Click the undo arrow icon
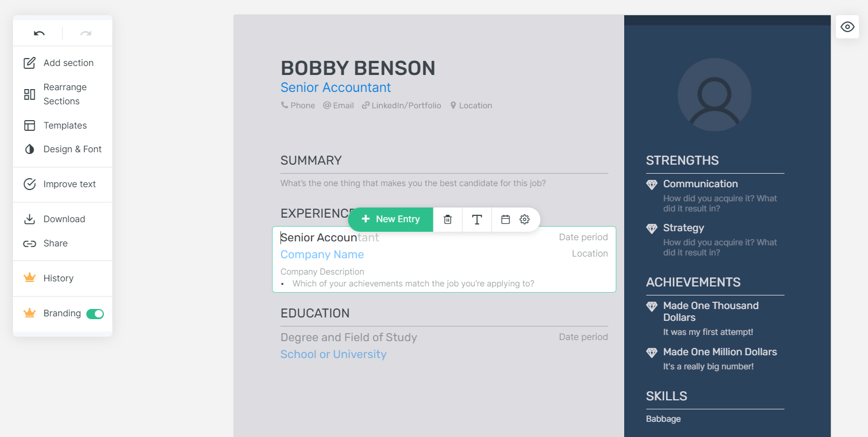This screenshot has height=437, width=868. point(39,33)
